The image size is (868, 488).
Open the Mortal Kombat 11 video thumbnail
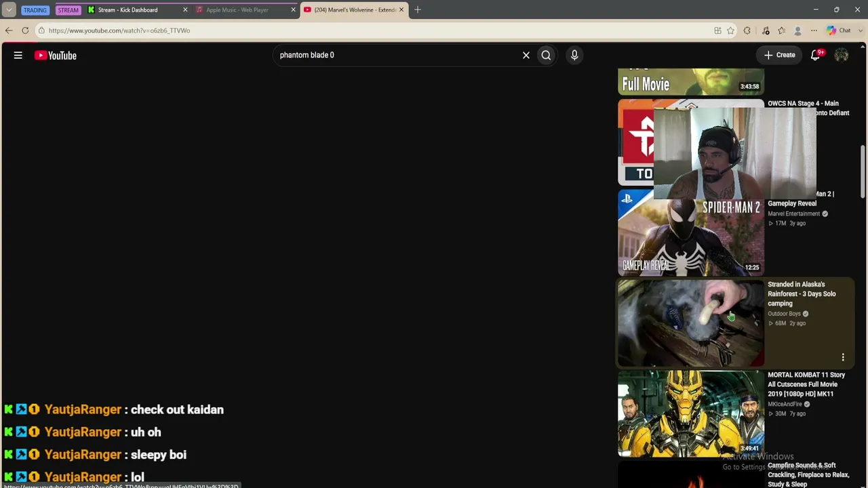pyautogui.click(x=691, y=414)
